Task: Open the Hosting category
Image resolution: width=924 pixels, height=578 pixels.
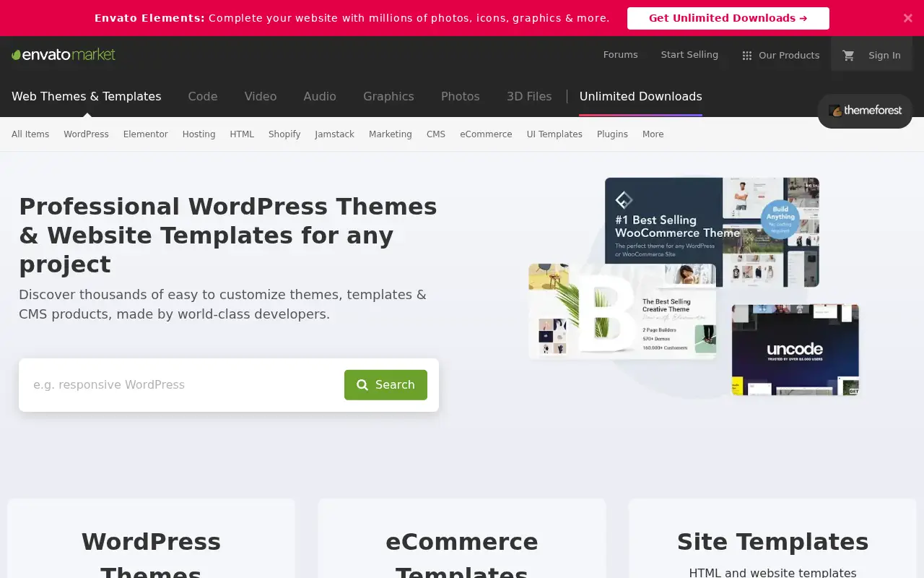Action: (199, 134)
